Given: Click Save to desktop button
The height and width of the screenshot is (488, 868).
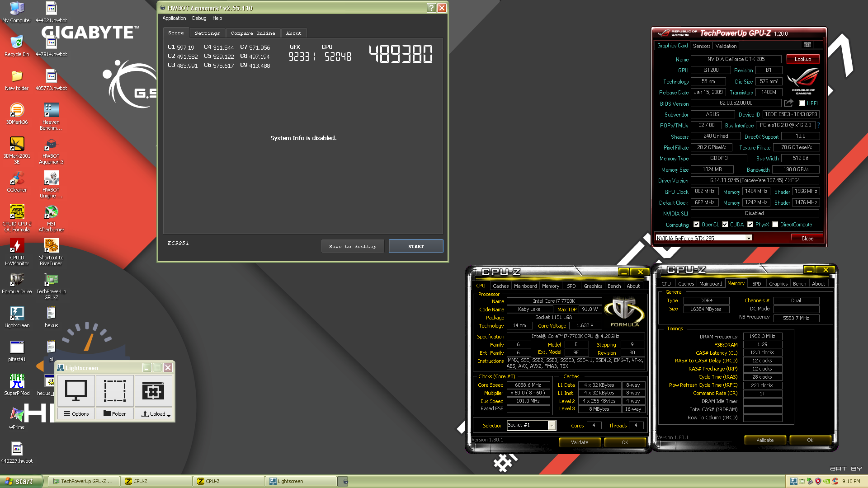Looking at the screenshot, I should coord(353,246).
